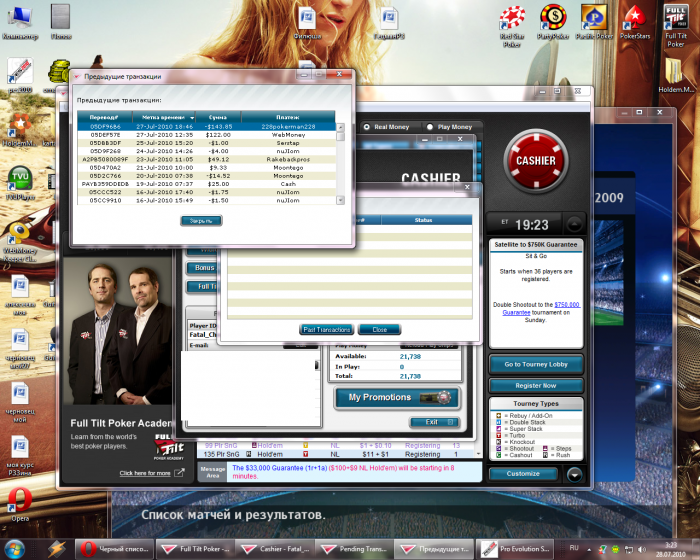Viewport: 700px width, 560px height.
Task: Click the Customize button
Action: pyautogui.click(x=523, y=474)
